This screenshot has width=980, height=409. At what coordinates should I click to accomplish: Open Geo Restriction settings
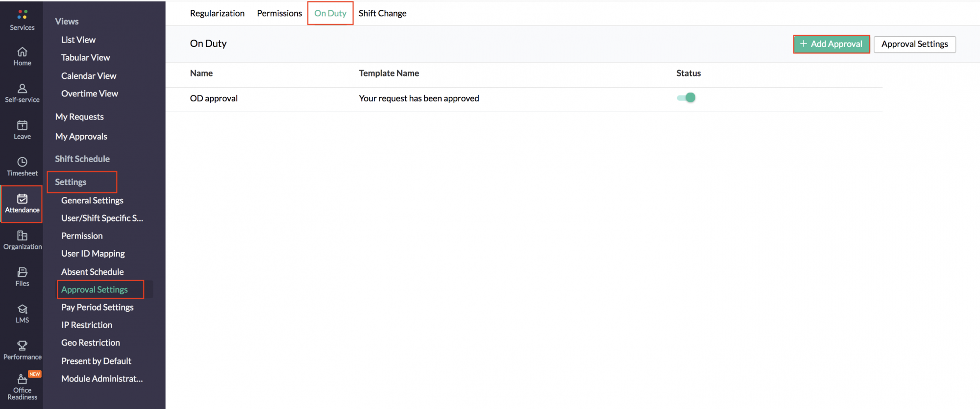pos(90,343)
